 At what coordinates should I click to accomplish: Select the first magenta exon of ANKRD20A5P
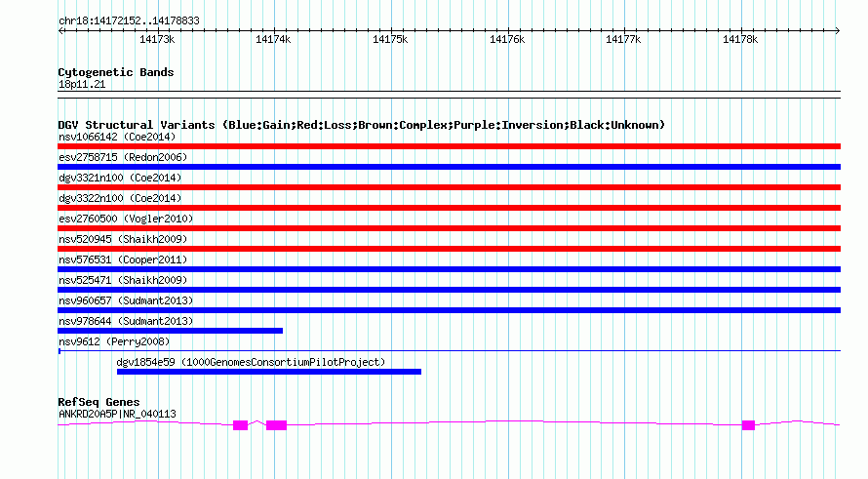pos(240,425)
